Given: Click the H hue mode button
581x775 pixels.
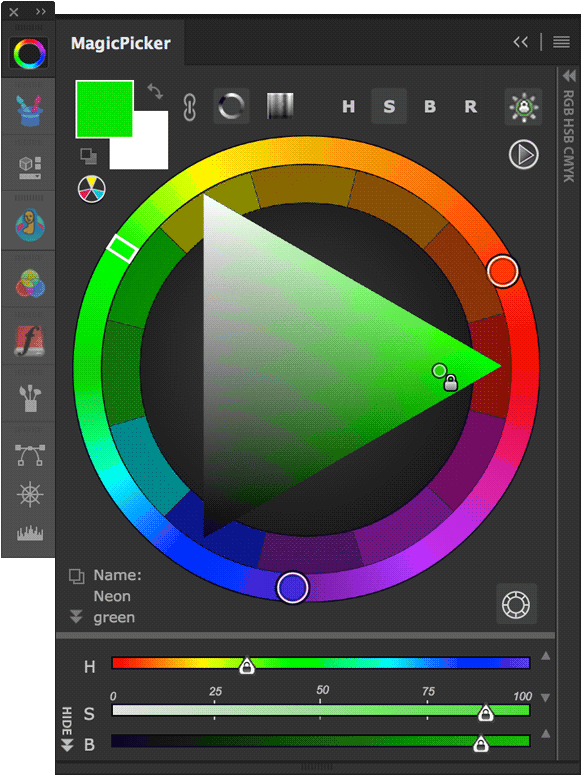Looking at the screenshot, I should (349, 106).
